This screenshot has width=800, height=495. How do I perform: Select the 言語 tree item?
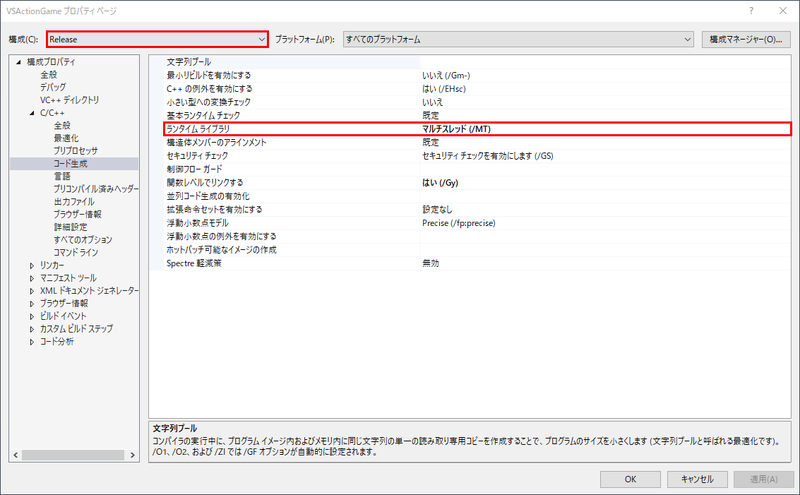[62, 176]
